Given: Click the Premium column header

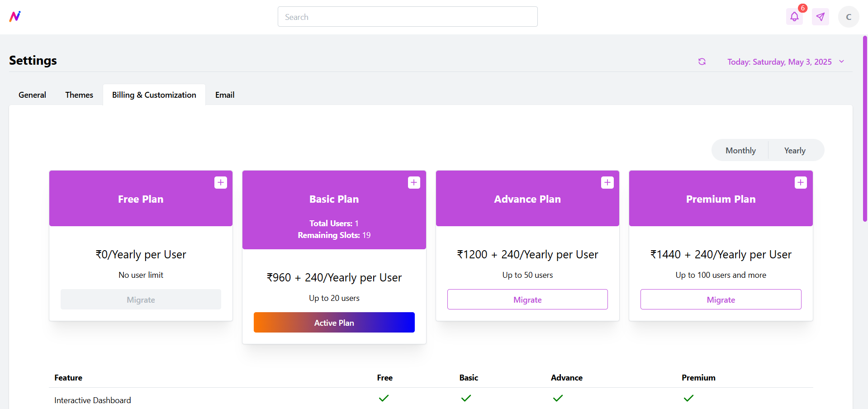Looking at the screenshot, I should click(699, 378).
